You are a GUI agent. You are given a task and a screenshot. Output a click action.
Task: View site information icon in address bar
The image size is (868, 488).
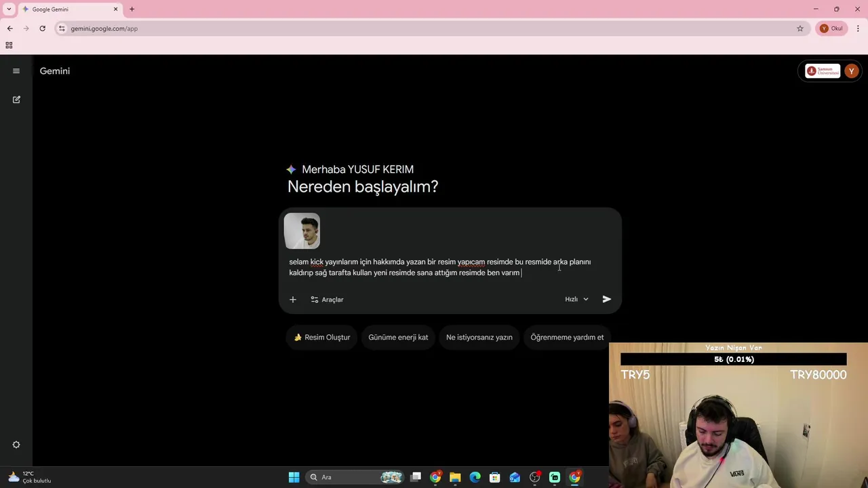[x=62, y=28]
